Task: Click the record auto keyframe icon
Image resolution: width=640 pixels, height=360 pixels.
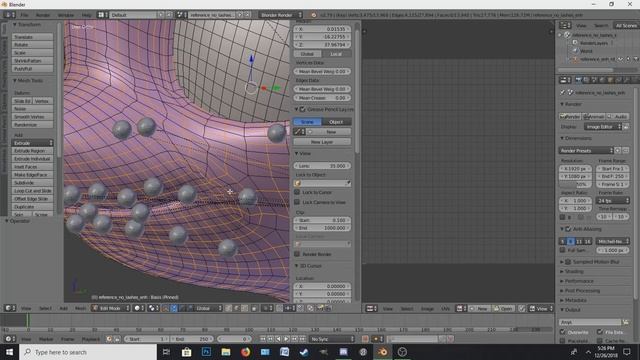Action: tap(365, 339)
